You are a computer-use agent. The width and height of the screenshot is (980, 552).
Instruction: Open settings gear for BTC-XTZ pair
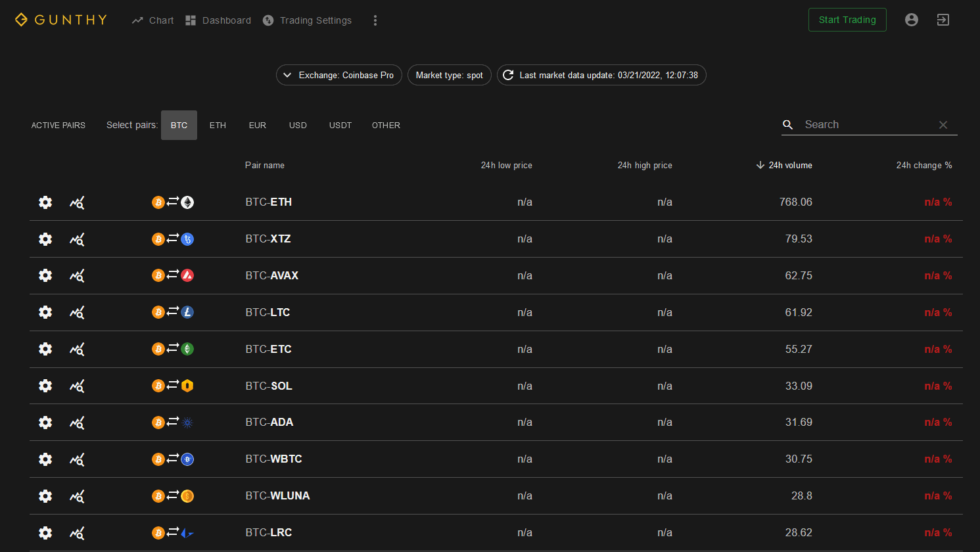[45, 239]
